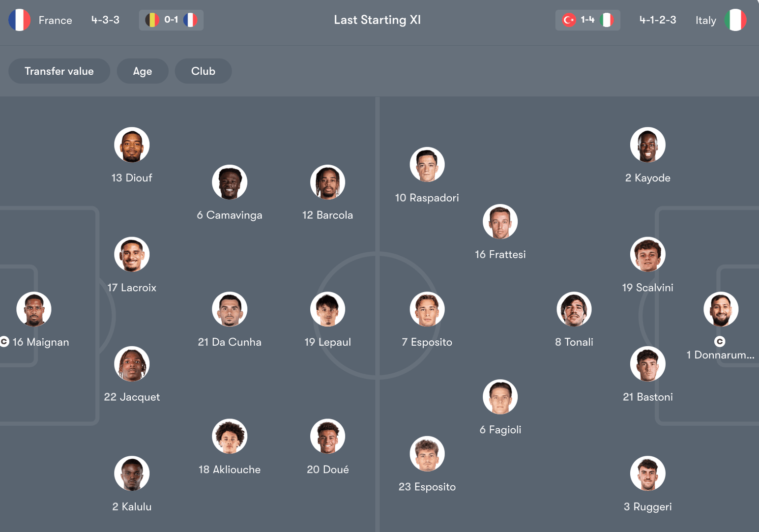Click the Italy team name link
The image size is (759, 532).
click(x=706, y=20)
